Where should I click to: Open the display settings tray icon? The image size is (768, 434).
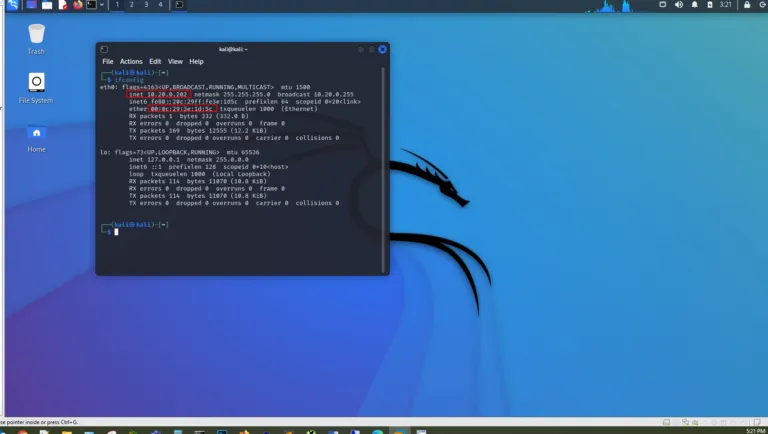pyautogui.click(x=663, y=5)
